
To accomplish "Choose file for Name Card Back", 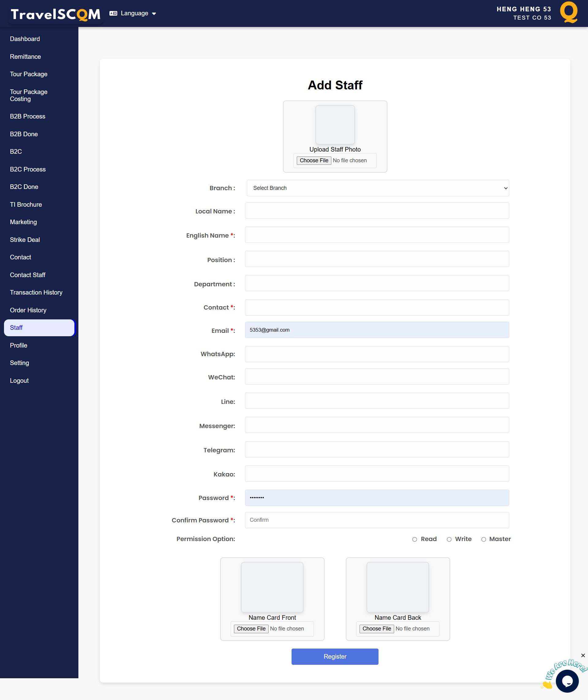I will click(x=377, y=628).
